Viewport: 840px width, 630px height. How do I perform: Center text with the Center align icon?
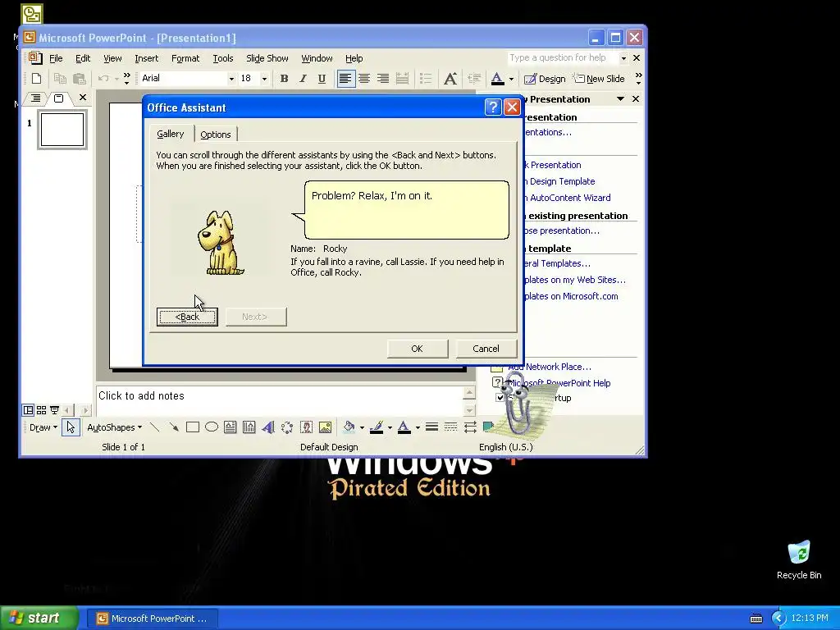(364, 79)
